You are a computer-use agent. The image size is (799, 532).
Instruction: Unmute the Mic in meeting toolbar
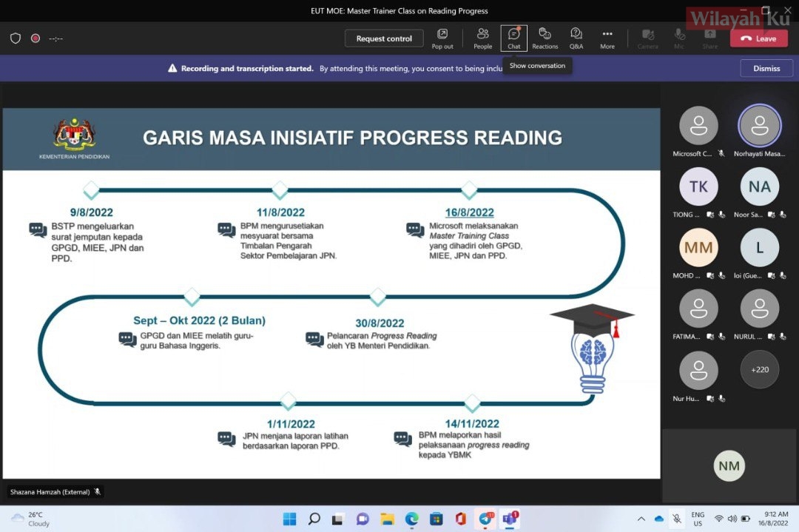679,38
